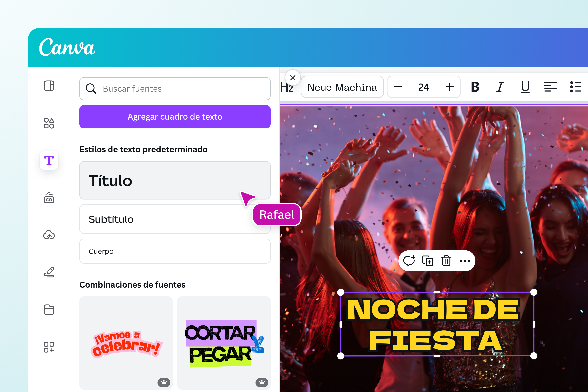Delete the selected text with trash icon

tap(446, 261)
